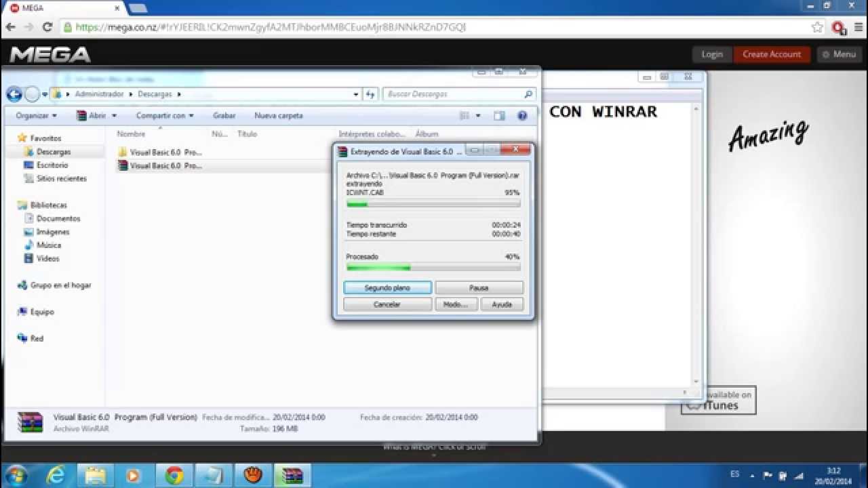
Task: Open Windows Explorer from the taskbar
Action: click(96, 475)
